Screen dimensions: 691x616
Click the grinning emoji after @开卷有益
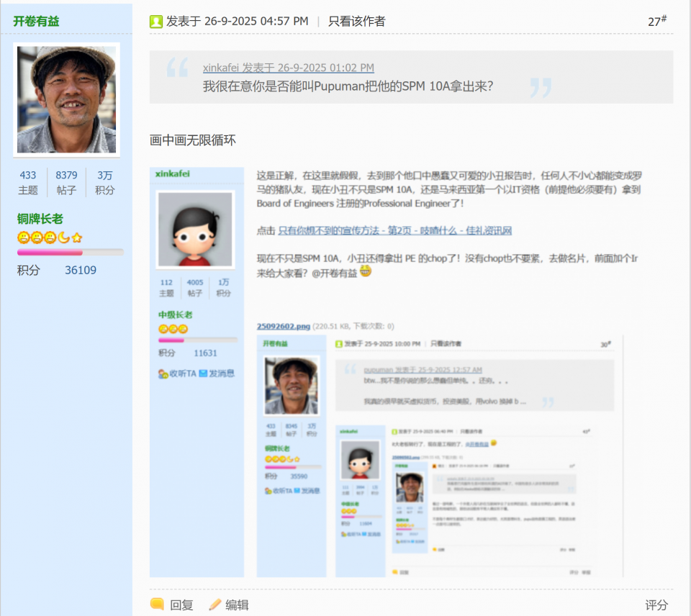click(366, 272)
